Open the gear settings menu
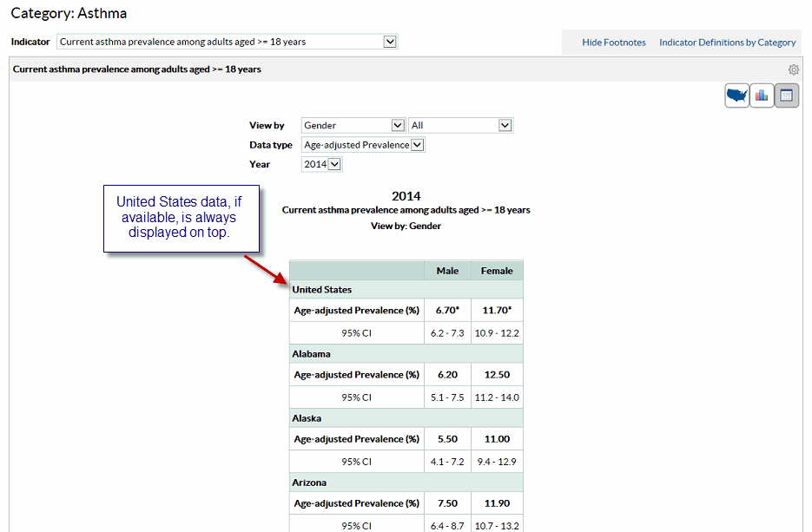 (x=793, y=69)
